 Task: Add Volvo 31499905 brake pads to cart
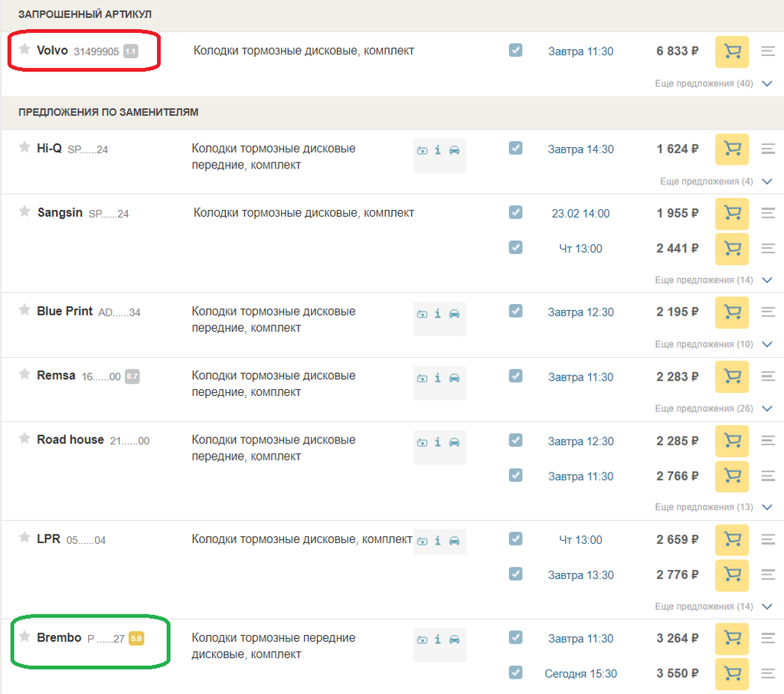[x=731, y=51]
